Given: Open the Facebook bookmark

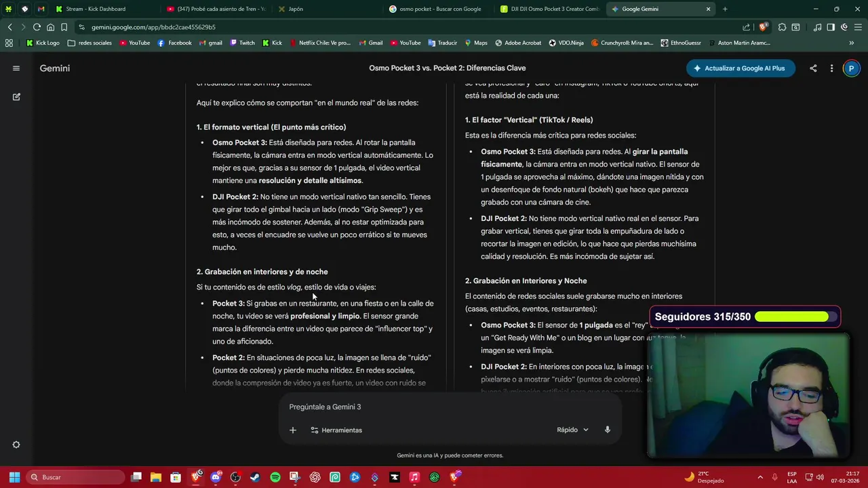Looking at the screenshot, I should (x=174, y=43).
